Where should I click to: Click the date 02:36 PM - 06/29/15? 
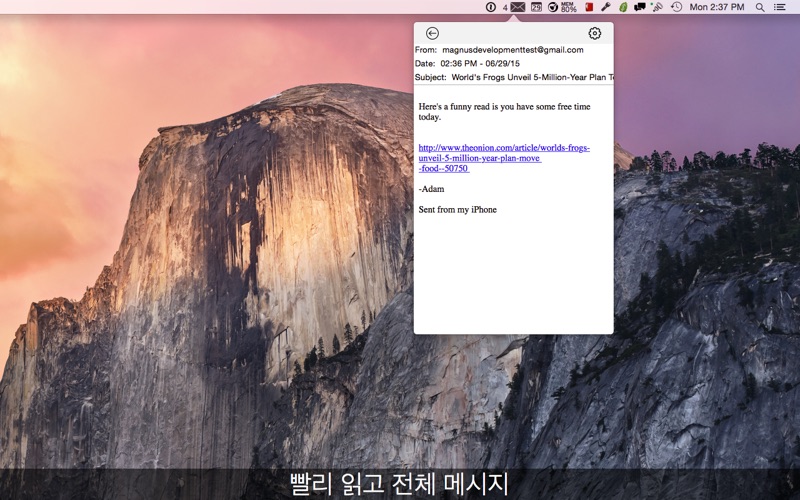(x=480, y=64)
